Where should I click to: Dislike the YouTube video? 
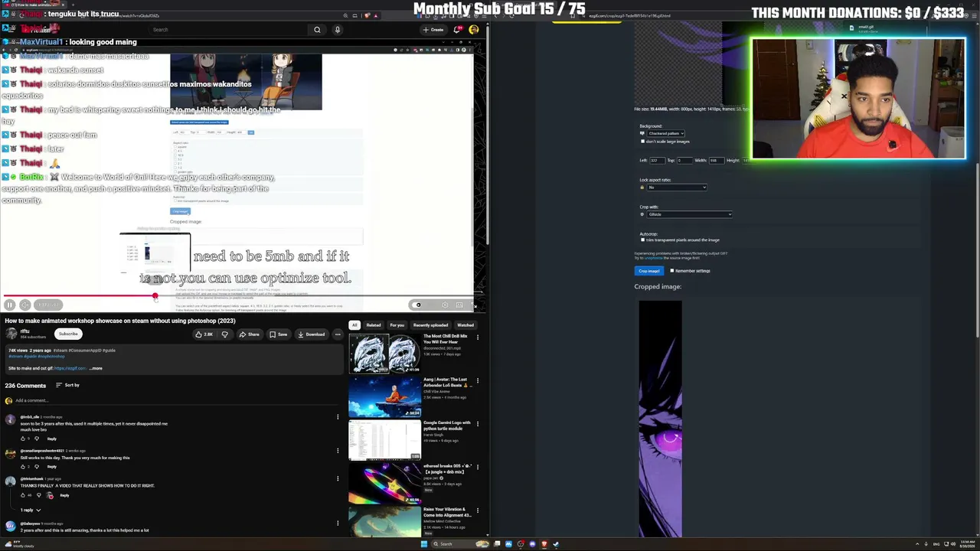pos(224,334)
